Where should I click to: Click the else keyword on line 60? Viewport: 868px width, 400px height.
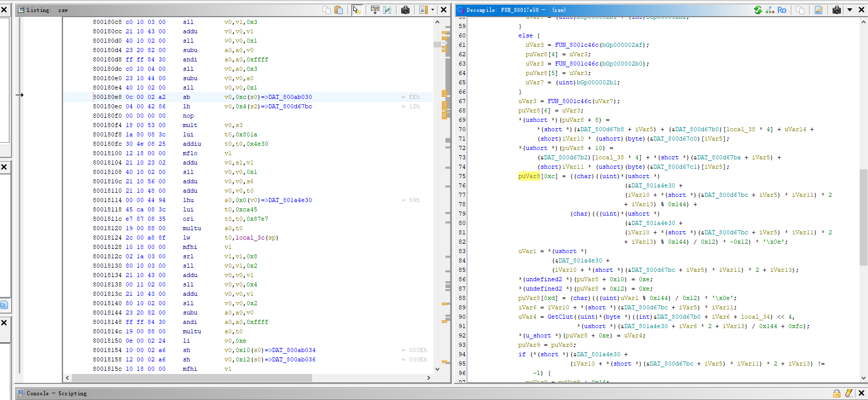click(525, 35)
